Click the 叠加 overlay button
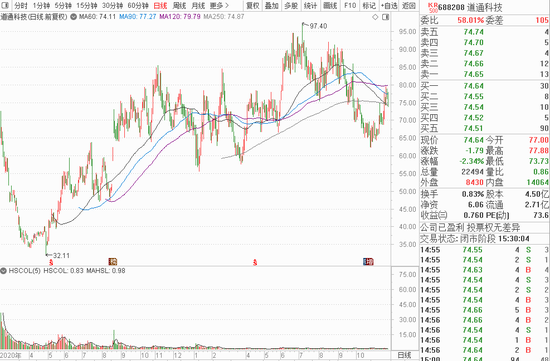 tap(271, 6)
